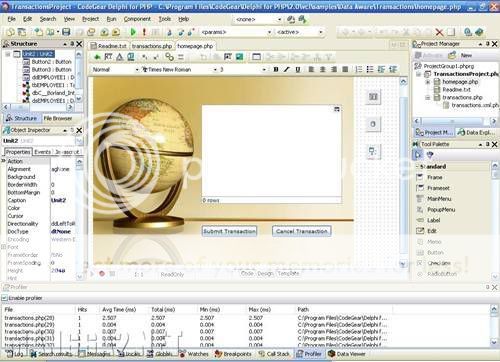Expand the homepage.php node in Project Manager
The height and width of the screenshot is (362, 500).
[x=428, y=82]
